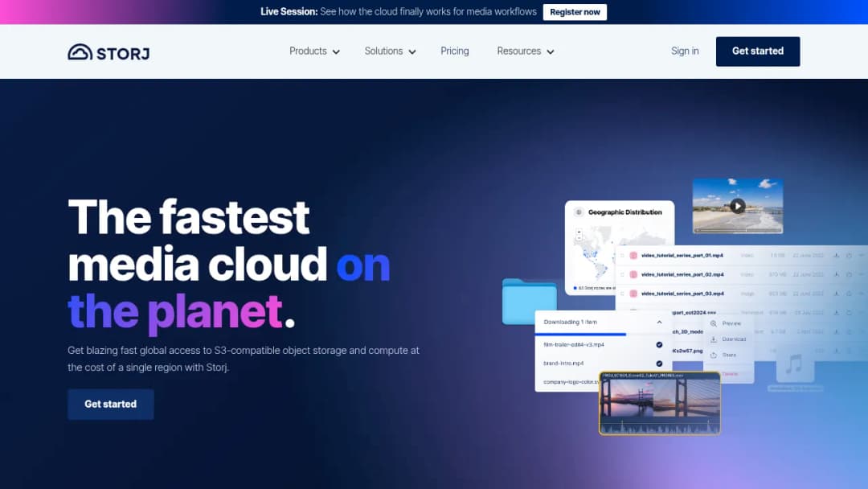The image size is (868, 489).
Task: Click pink file icon for video_tutorial_series_part_02.mp4
Action: pos(633,275)
